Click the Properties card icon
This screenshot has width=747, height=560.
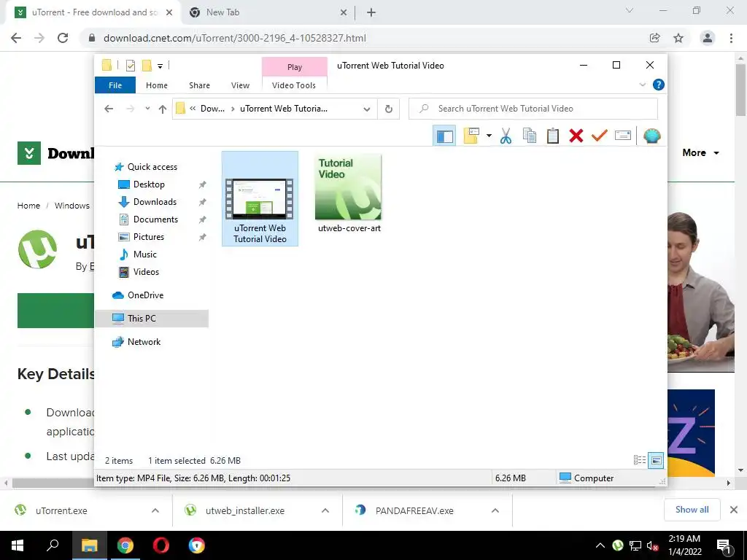click(623, 136)
